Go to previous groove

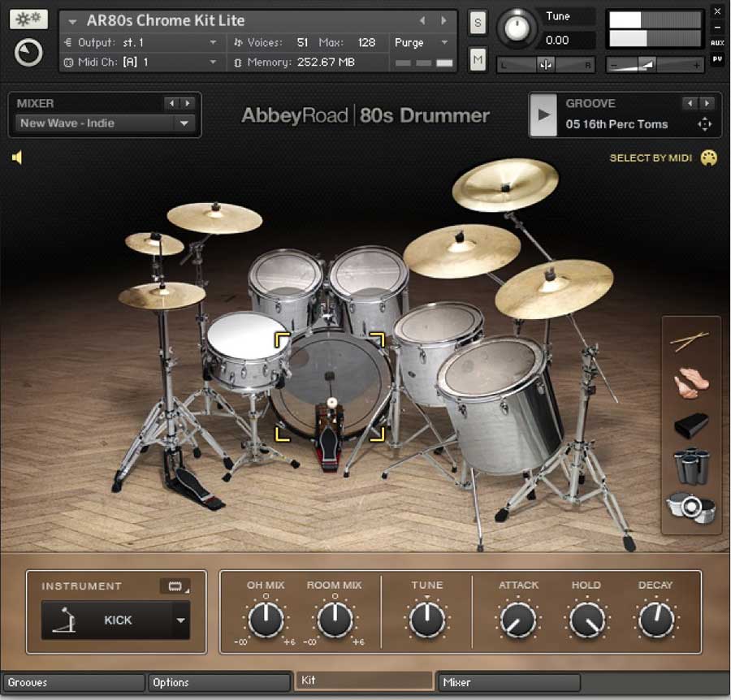[690, 103]
